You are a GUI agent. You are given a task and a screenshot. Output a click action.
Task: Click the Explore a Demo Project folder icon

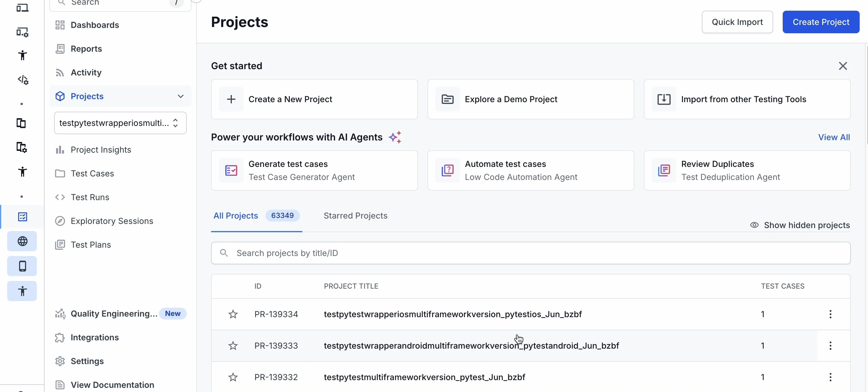point(447,99)
